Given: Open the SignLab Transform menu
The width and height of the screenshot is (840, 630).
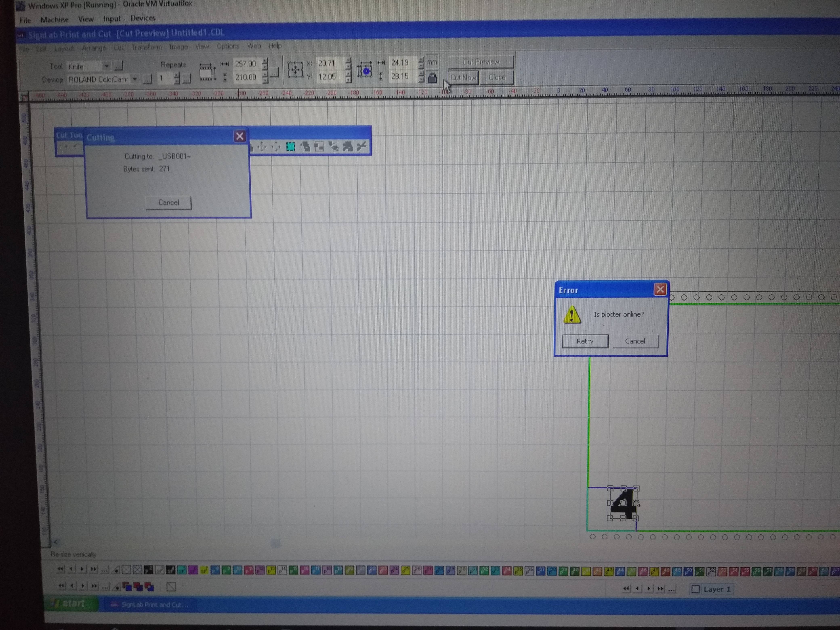Looking at the screenshot, I should point(146,47).
